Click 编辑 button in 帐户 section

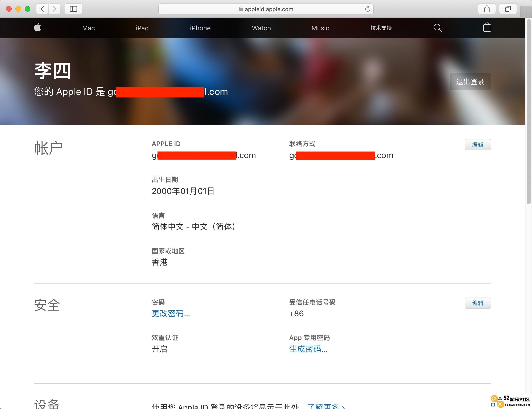(478, 145)
